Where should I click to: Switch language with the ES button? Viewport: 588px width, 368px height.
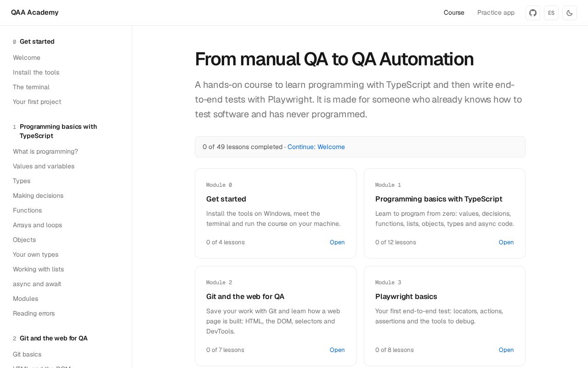(551, 13)
